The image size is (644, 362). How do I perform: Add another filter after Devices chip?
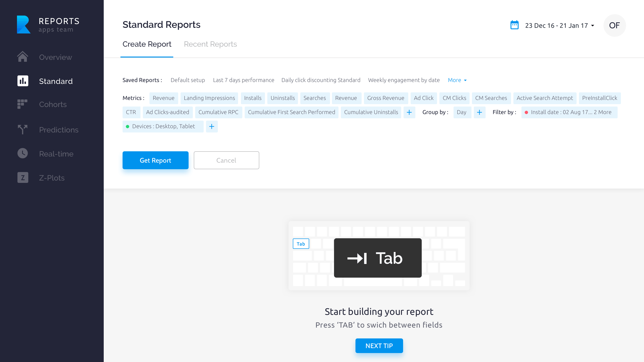click(x=211, y=127)
